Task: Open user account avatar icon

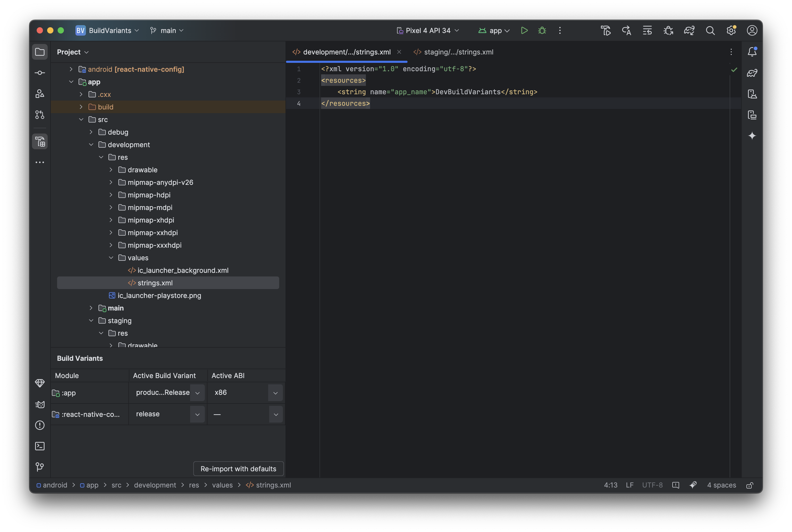Action: (752, 31)
